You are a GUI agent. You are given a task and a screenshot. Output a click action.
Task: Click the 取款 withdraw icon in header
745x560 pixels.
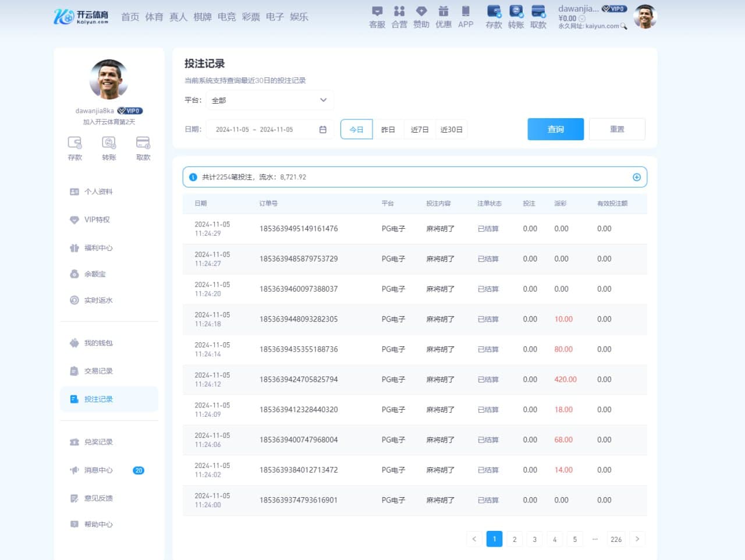538,12
